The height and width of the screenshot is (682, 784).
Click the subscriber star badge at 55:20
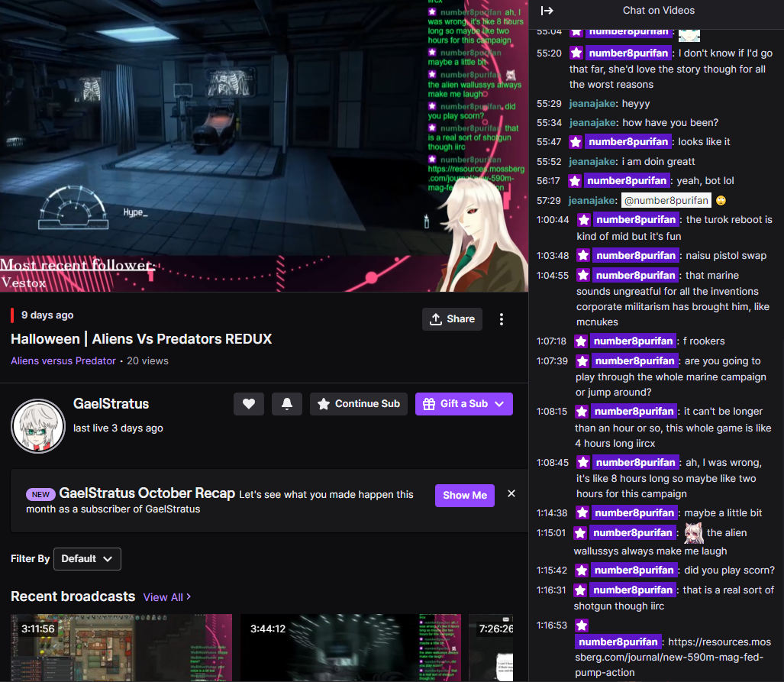[x=576, y=53]
